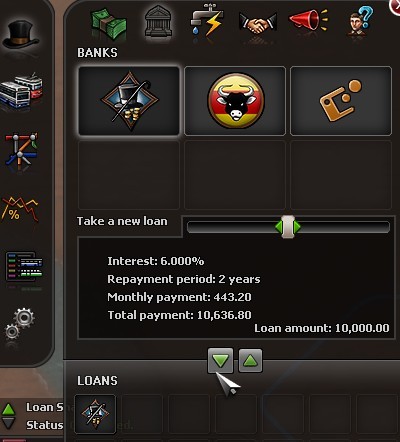Select the existing loan in LOANS list
This screenshot has width=400, height=442.
click(x=95, y=414)
